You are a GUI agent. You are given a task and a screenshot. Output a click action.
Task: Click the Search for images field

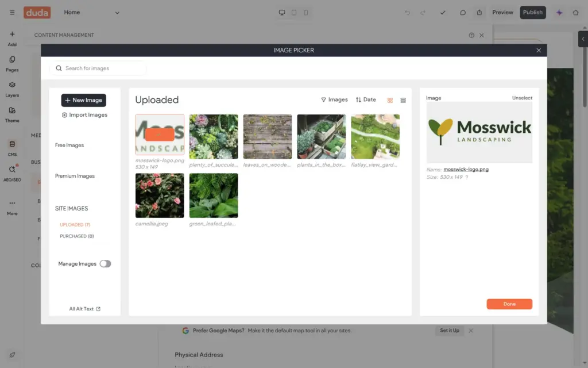98,68
